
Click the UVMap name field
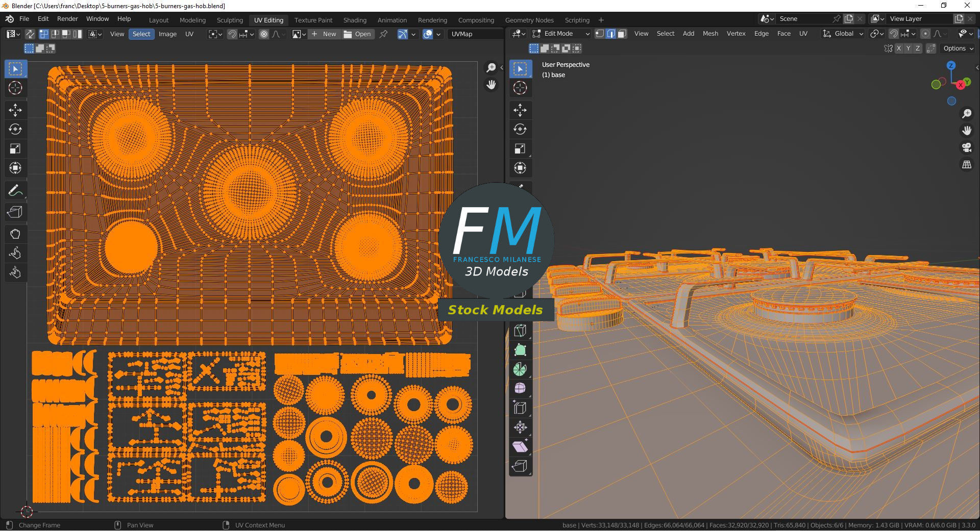coord(475,34)
